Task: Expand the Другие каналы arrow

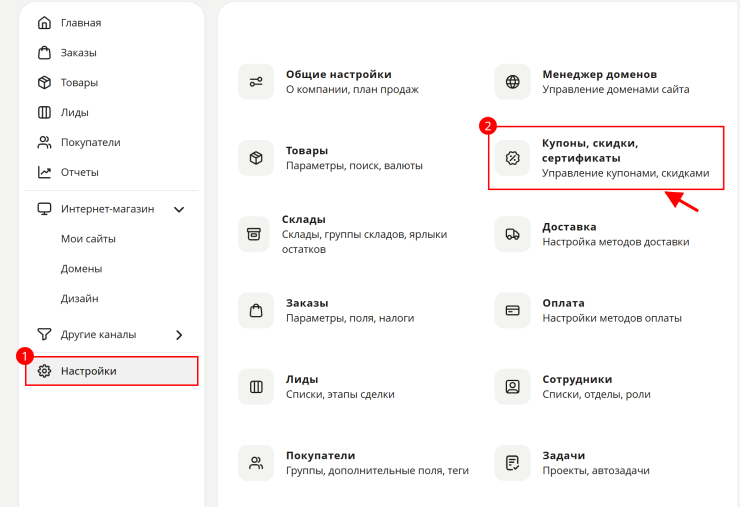Action: pos(179,335)
